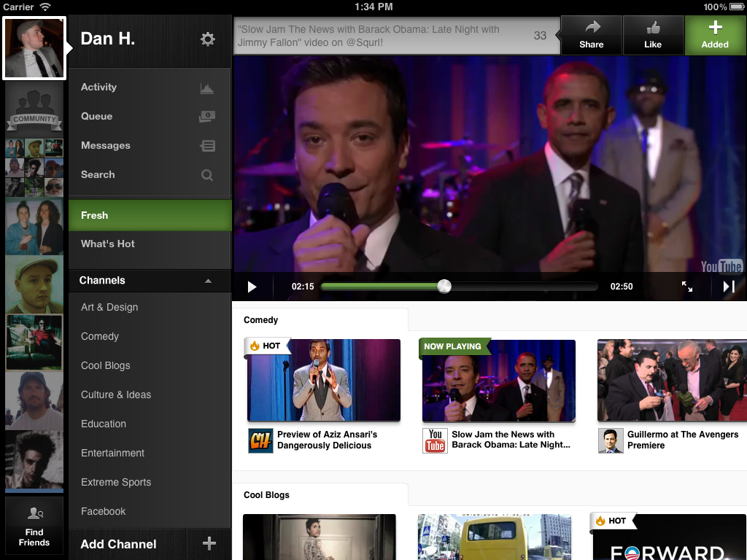This screenshot has width=747, height=560.
Task: Click the CH source icon by Aziz Ansari video
Action: (x=260, y=440)
